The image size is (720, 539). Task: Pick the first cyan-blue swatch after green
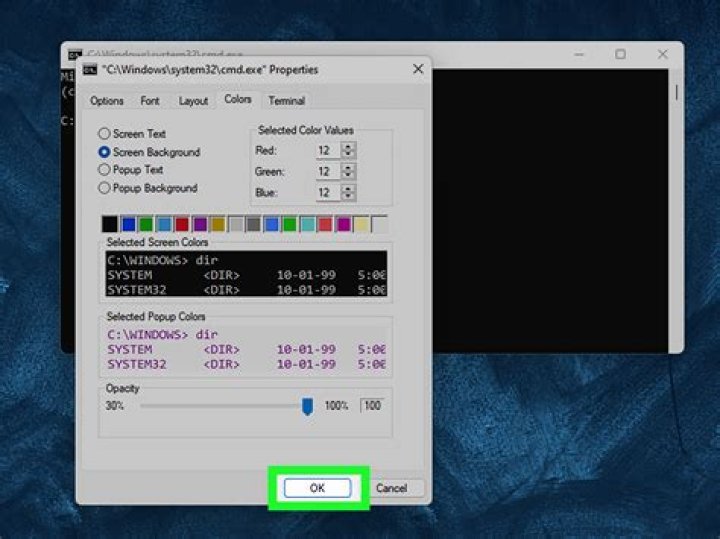[x=164, y=224]
